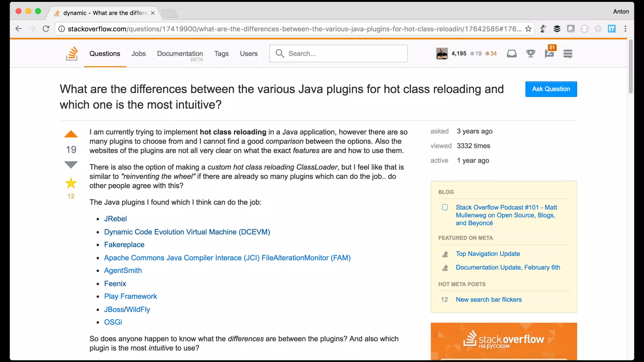Reload the page
Viewport: 644px width, 362px height.
tap(46, 29)
